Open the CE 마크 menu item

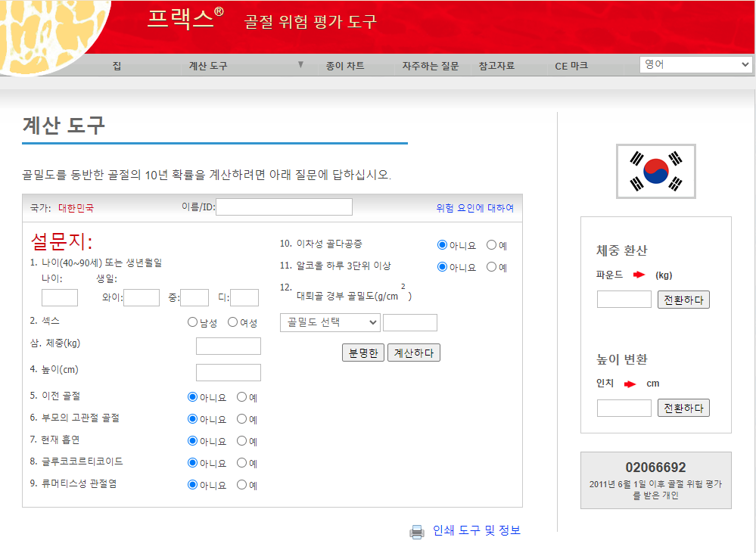pyautogui.click(x=571, y=66)
